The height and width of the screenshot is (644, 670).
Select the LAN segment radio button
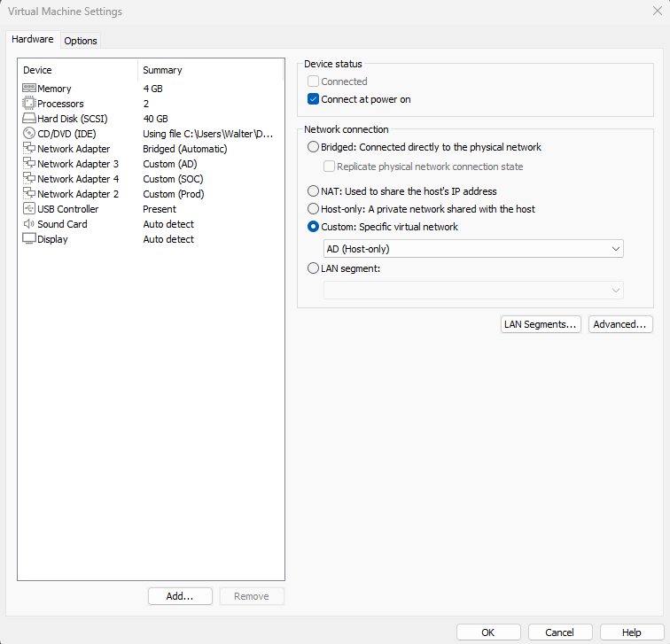coord(313,268)
